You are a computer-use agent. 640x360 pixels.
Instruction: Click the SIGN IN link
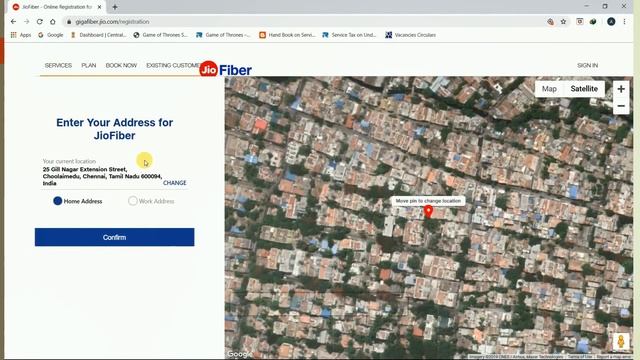click(587, 65)
